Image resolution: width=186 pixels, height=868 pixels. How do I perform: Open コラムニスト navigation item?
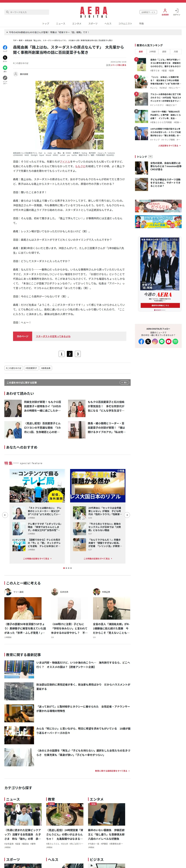coord(125,24)
